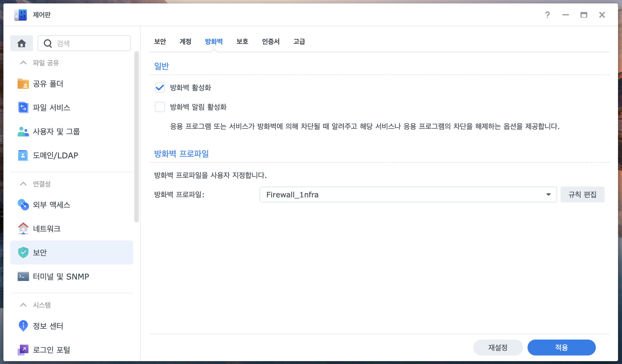Image resolution: width=622 pixels, height=364 pixels.
Task: Uncheck the 방화벽 활성화 checkbox
Action: (x=160, y=88)
